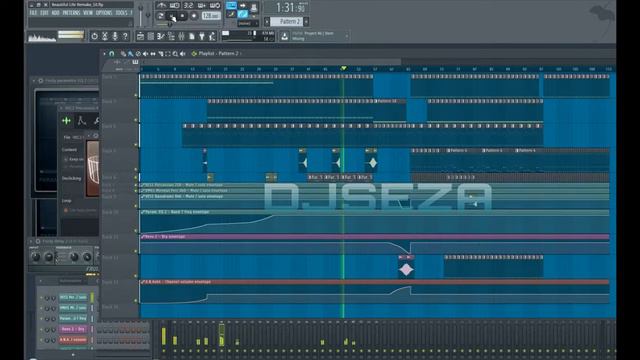Open the channel rack grid shortcut icon

[x=151, y=37]
